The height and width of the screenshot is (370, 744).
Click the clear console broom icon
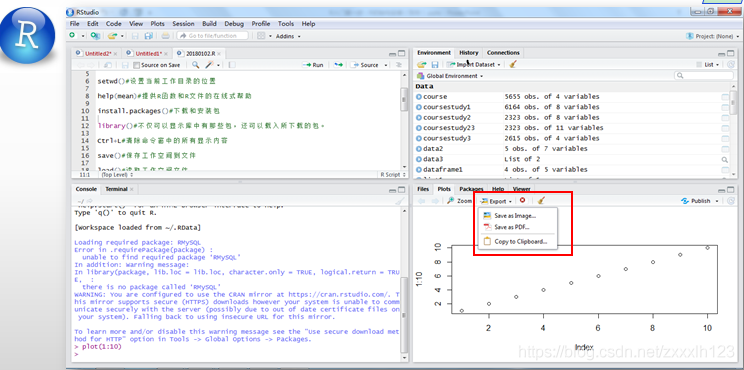[399, 201]
